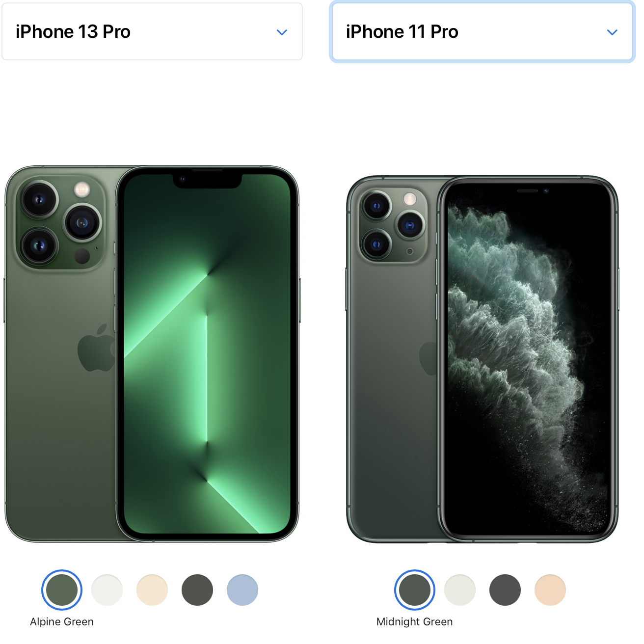Select the Alpine Green swatch for iPhone 13 Pro
Viewport: 644px width, 644px height.
click(62, 590)
